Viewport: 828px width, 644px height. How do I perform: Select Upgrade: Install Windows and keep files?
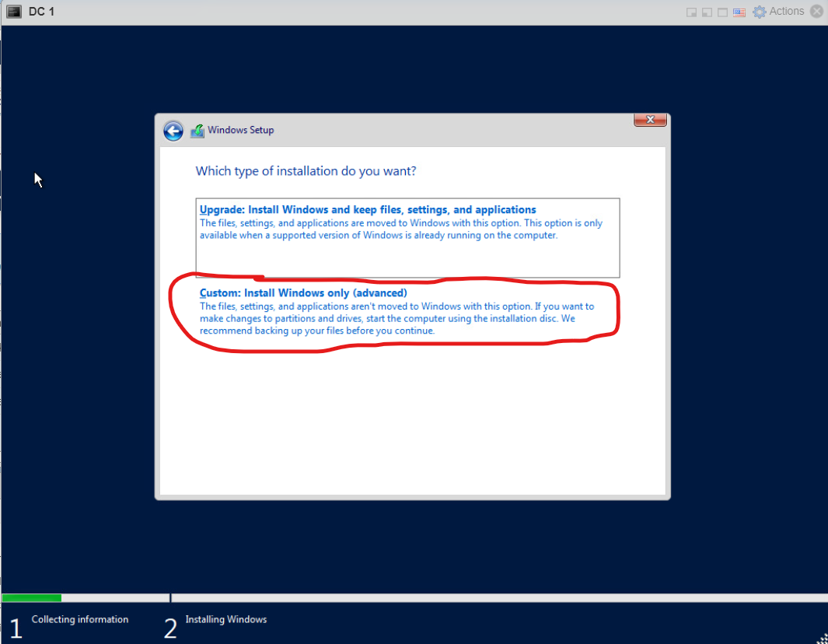pos(407,238)
